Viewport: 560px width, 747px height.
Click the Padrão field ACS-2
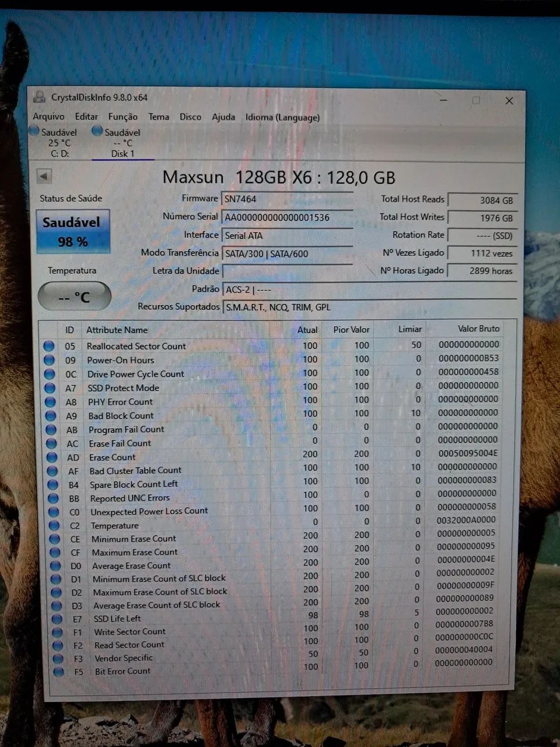[370, 289]
